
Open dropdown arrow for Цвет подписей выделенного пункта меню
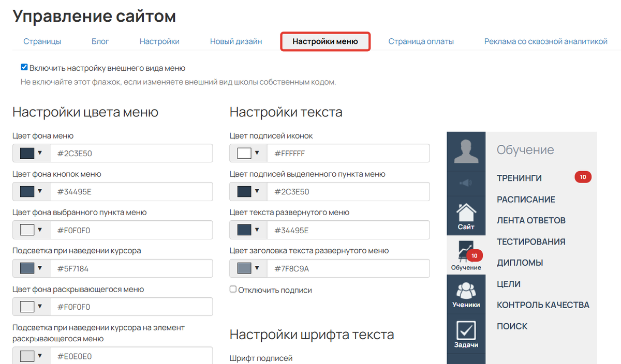pos(257,191)
